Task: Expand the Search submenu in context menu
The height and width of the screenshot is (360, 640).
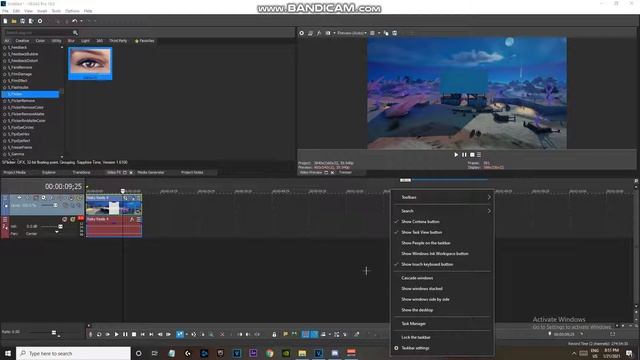Action: point(442,211)
